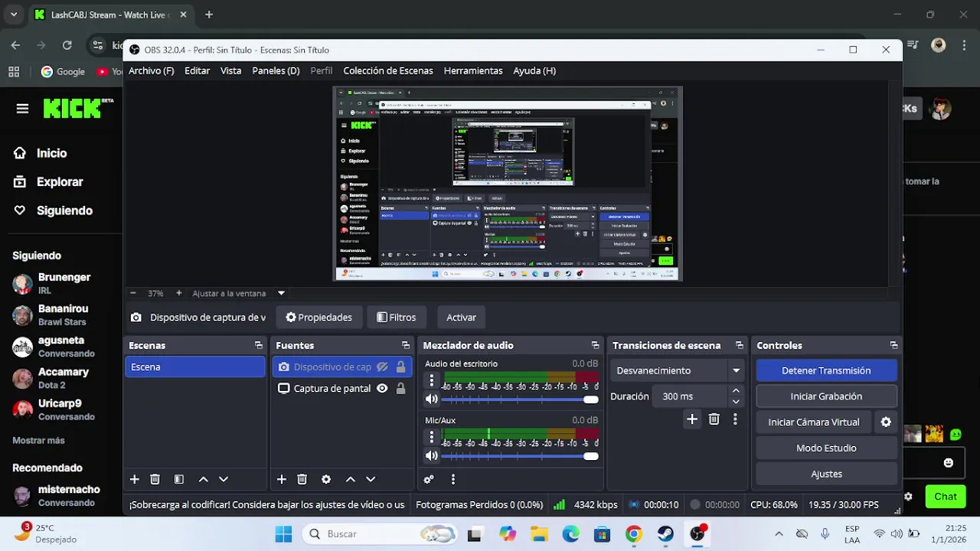980x551 pixels.
Task: Remove scene transition with trash icon
Action: tap(714, 419)
